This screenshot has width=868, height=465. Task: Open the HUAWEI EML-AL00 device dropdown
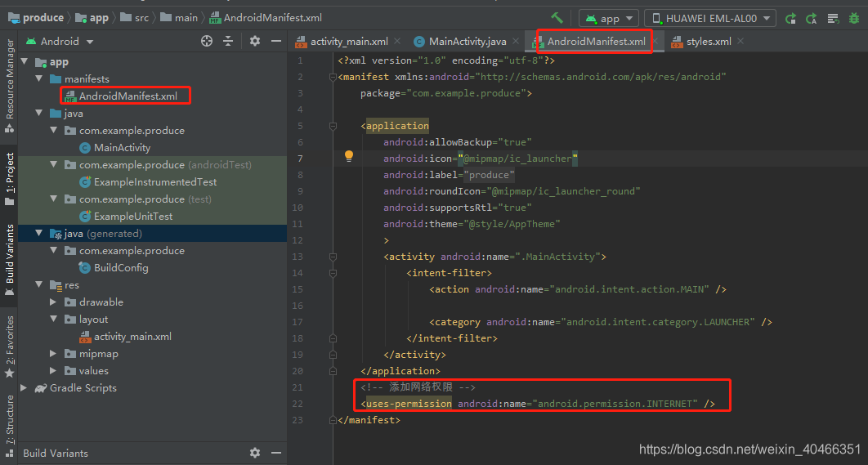[x=710, y=18]
